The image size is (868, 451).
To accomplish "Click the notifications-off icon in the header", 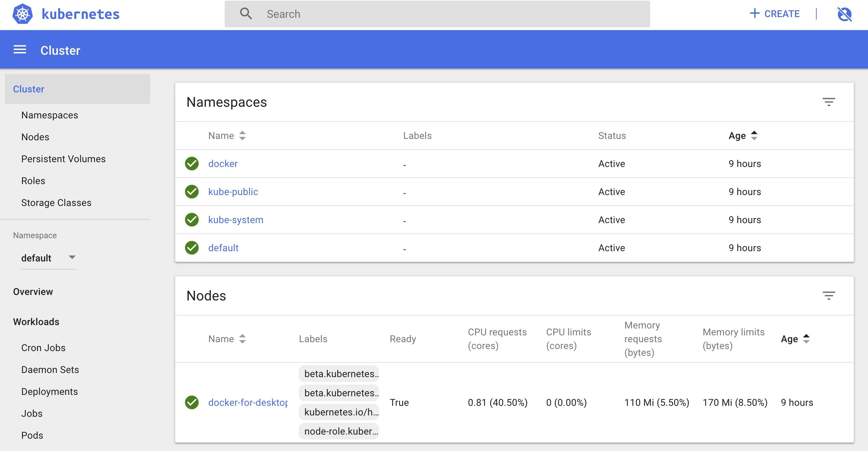I will 844,14.
